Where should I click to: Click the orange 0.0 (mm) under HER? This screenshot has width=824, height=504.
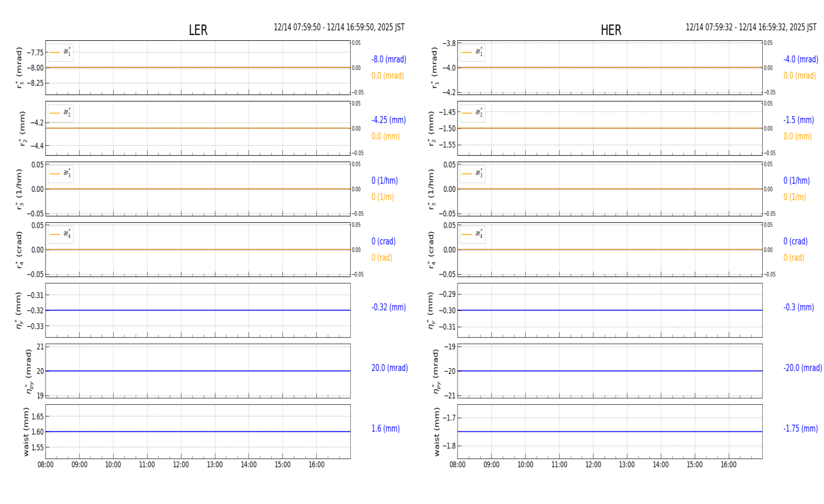click(x=798, y=136)
